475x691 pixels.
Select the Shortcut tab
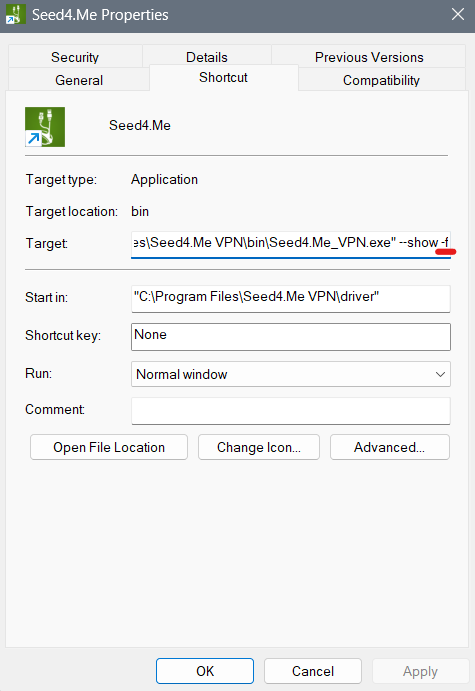coord(224,78)
